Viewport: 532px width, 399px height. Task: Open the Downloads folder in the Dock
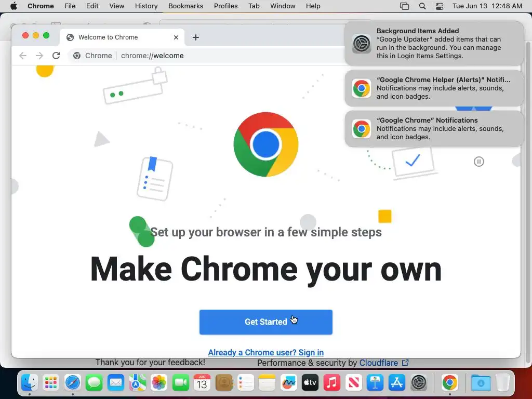tap(481, 383)
